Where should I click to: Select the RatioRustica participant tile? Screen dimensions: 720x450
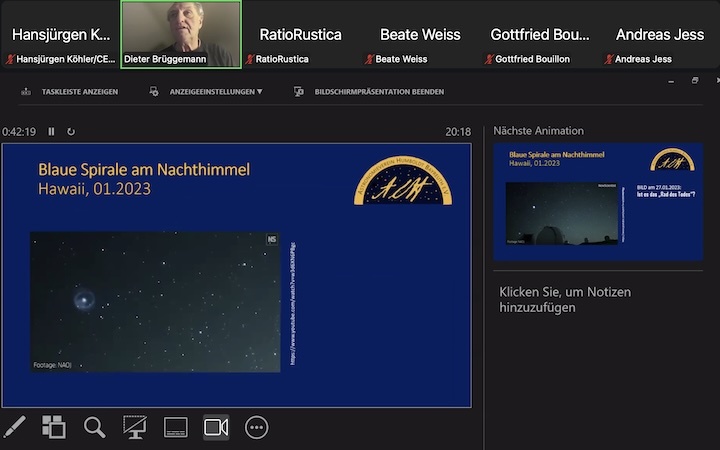tap(300, 34)
